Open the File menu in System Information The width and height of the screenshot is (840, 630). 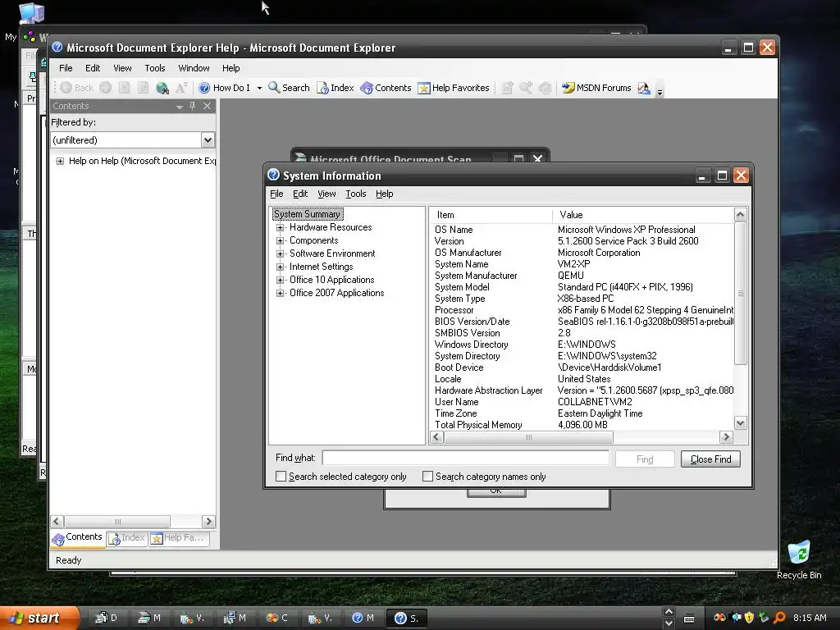(x=276, y=194)
